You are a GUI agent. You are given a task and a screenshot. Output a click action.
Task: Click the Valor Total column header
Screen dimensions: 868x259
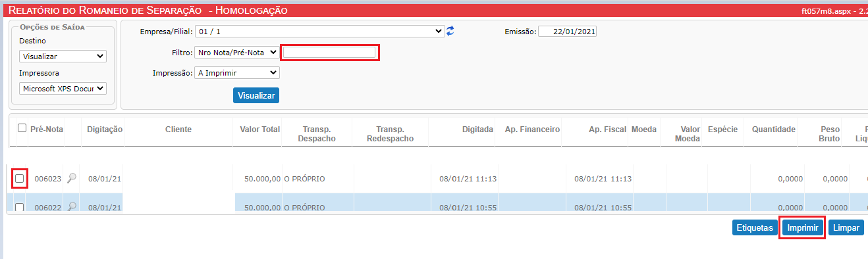260,129
